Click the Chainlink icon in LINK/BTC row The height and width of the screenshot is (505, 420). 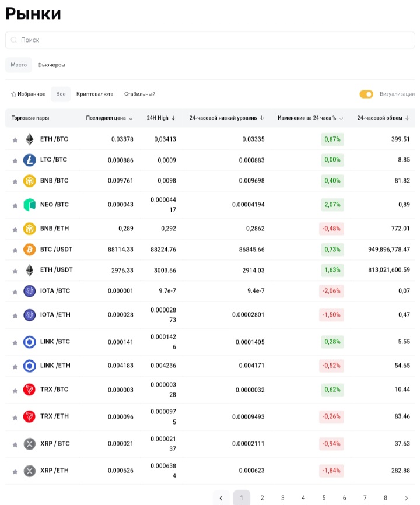[x=29, y=342]
